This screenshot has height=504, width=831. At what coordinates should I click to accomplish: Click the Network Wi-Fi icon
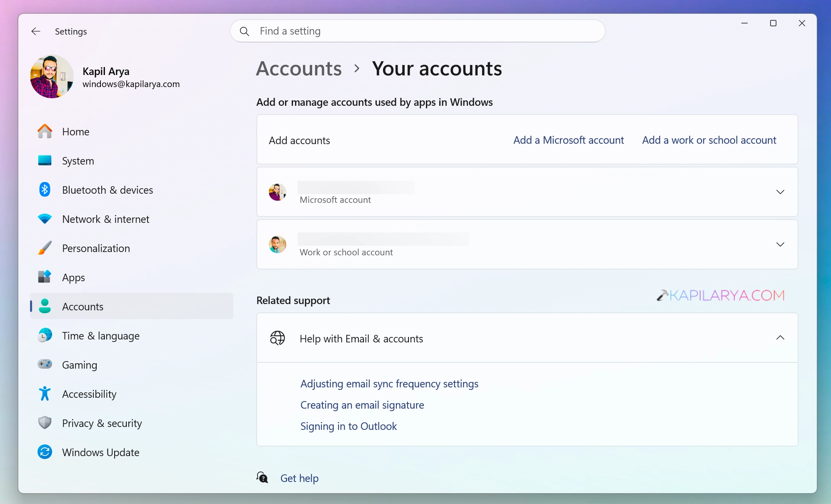click(x=45, y=219)
